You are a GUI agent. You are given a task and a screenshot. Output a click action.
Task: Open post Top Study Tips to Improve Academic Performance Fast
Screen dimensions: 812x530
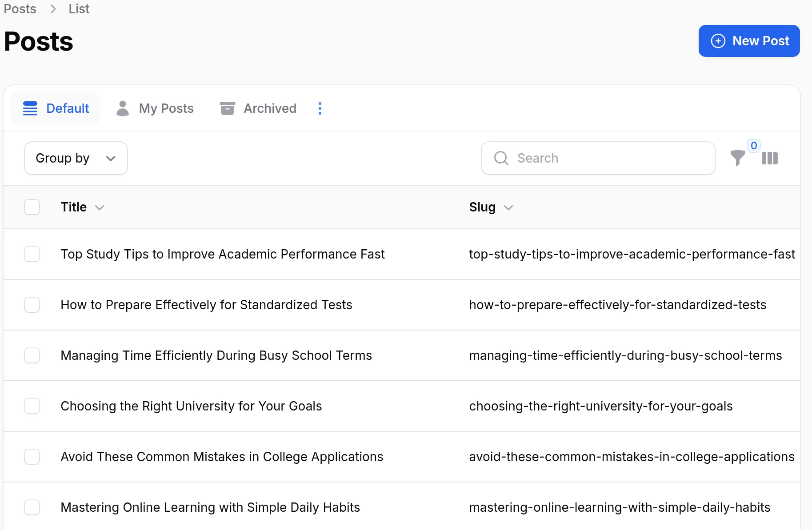223,254
